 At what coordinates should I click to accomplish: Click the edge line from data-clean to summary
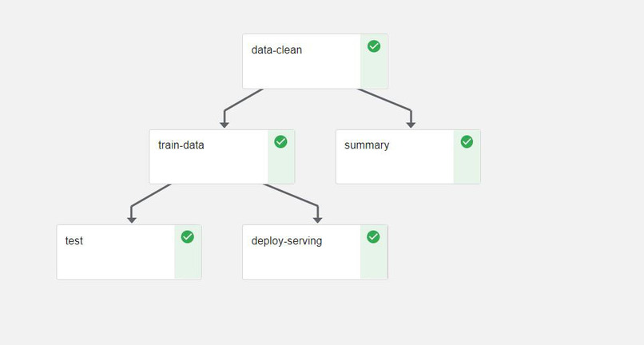click(384, 100)
